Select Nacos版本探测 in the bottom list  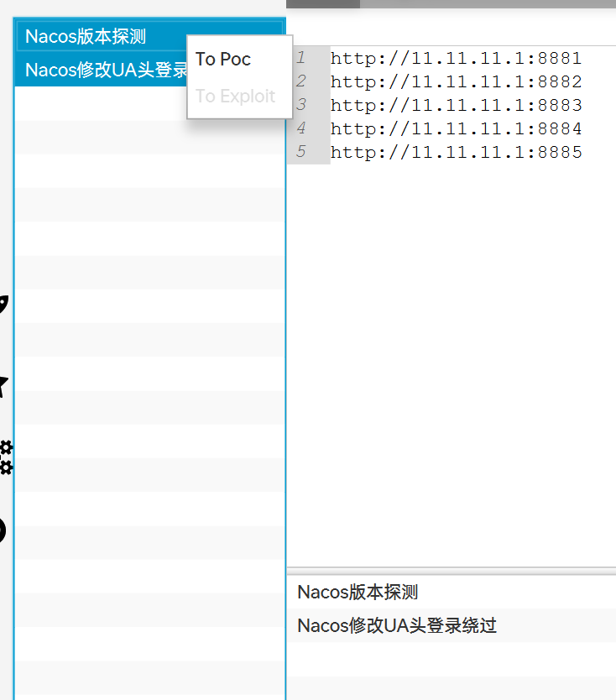click(x=452, y=592)
